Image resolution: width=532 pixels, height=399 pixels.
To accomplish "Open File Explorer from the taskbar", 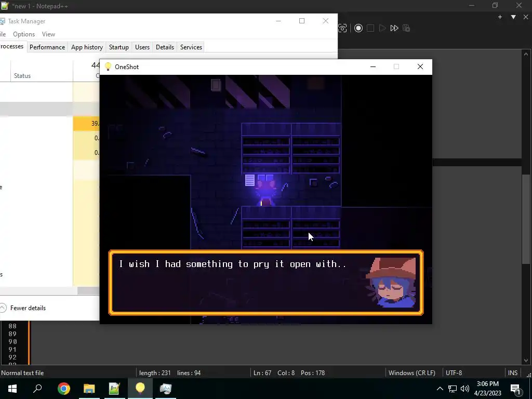I will [x=89, y=389].
